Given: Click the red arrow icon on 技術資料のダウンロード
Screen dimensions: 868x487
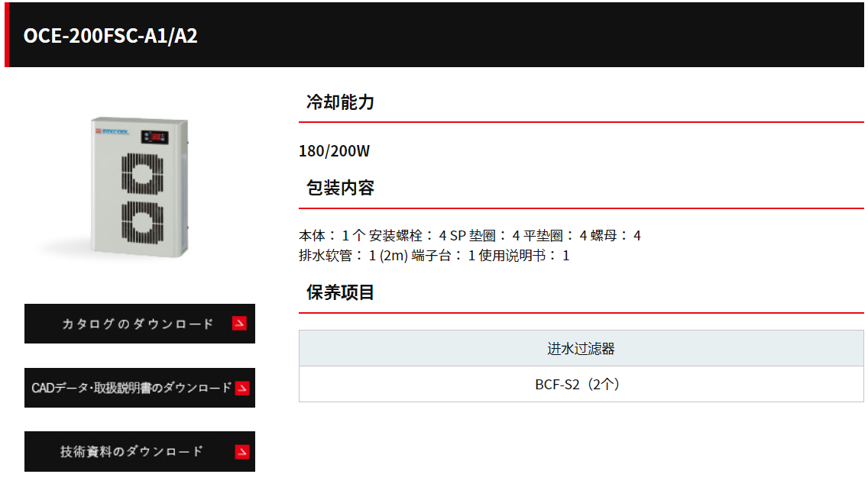Looking at the screenshot, I should [242, 452].
